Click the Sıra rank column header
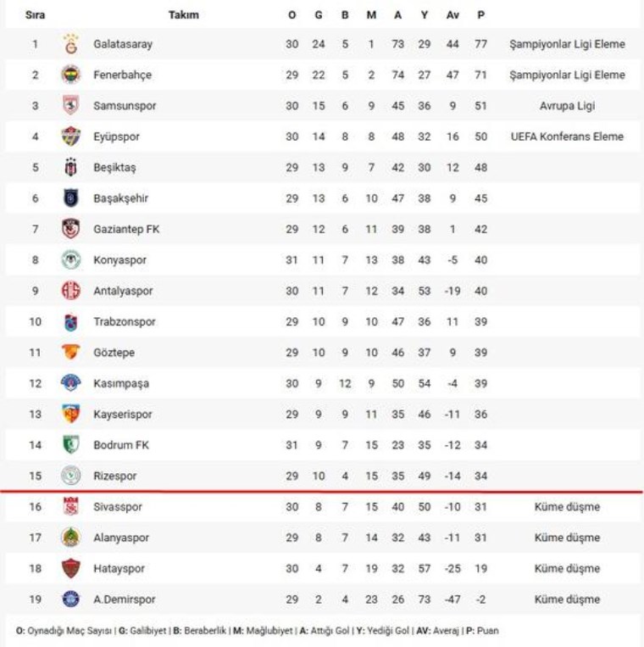The height and width of the screenshot is (647, 644). point(35,14)
